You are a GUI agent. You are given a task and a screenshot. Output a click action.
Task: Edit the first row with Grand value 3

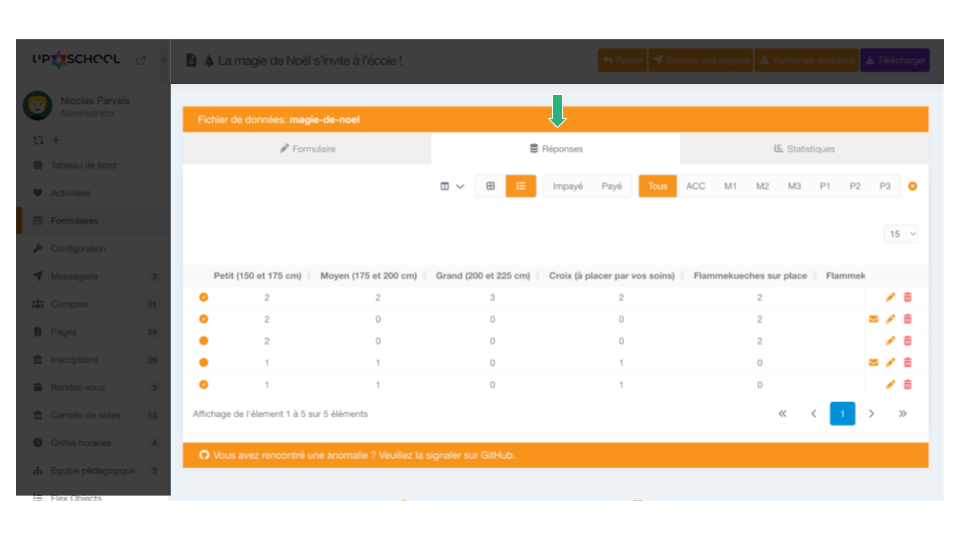(x=891, y=298)
